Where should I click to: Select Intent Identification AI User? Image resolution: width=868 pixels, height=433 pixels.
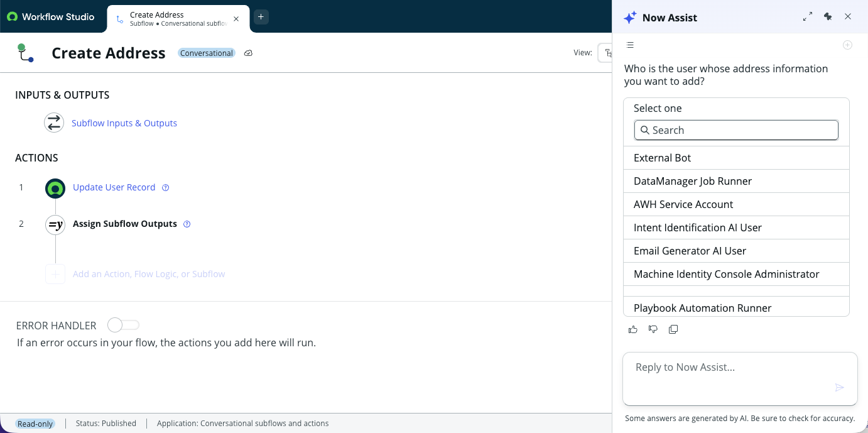tap(736, 227)
